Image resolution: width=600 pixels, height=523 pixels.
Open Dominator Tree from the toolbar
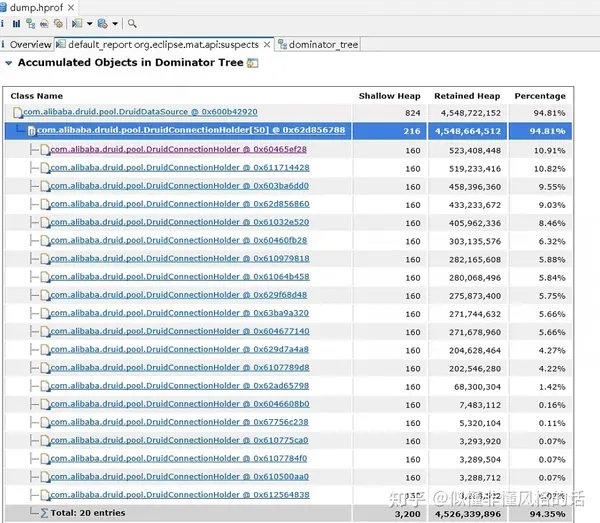(x=30, y=24)
